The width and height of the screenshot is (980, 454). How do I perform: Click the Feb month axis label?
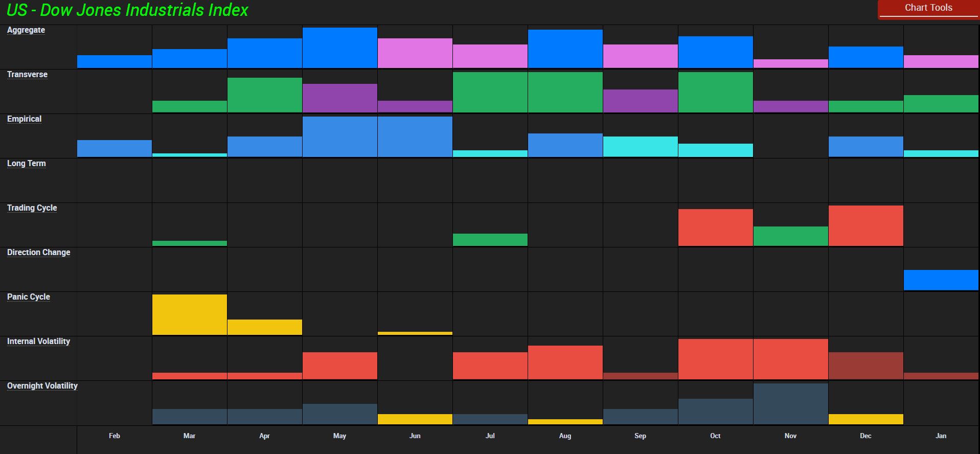[115, 436]
